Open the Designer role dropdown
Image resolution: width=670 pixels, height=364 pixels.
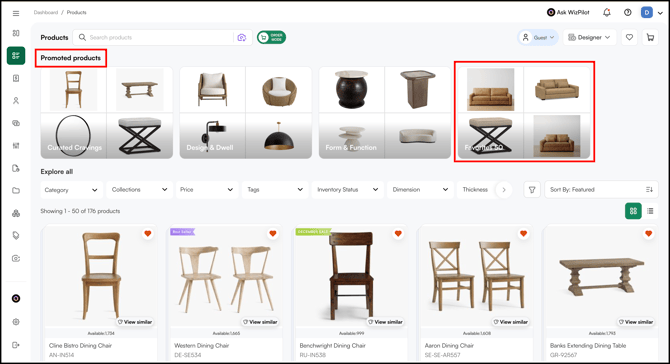click(589, 38)
